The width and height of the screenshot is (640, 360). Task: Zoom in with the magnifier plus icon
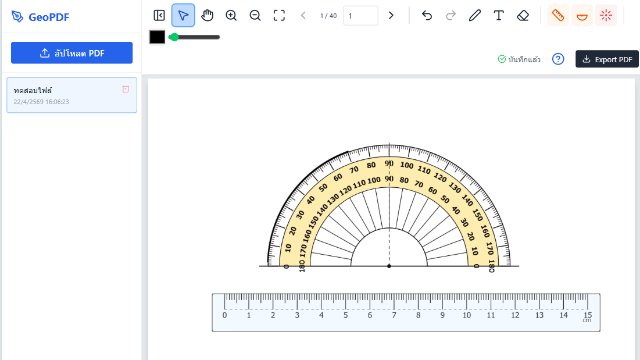pyautogui.click(x=231, y=16)
